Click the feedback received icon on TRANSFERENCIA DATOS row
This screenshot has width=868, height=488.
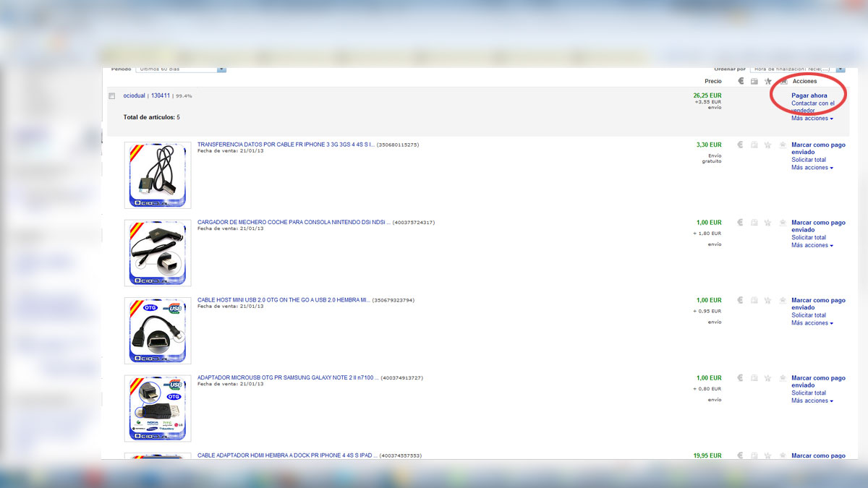click(783, 145)
